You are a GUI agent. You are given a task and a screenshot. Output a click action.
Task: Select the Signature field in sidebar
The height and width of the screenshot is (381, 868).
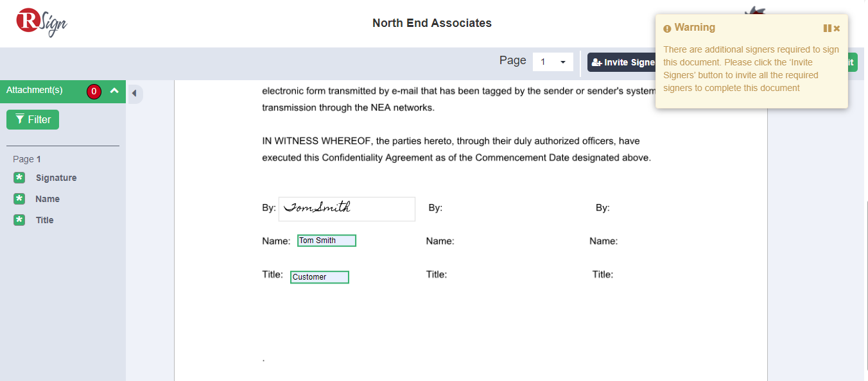(x=56, y=178)
